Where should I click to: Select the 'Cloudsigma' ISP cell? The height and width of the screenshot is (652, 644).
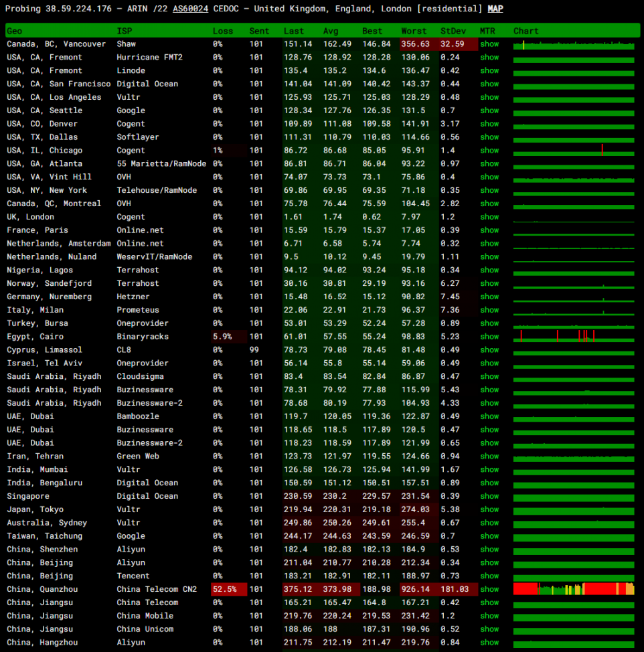[140, 377]
